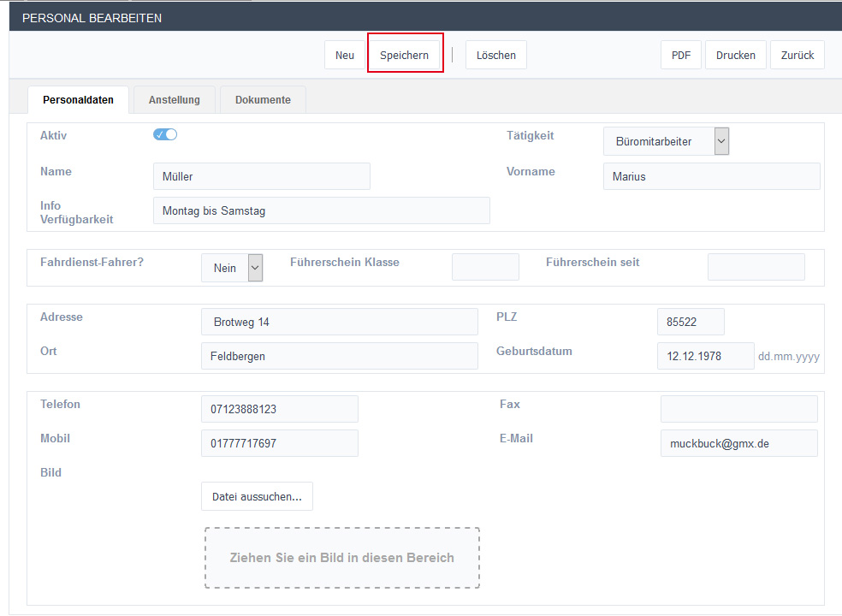Click the Info Verfügbarkeit field
The image size is (842, 616).
coord(321,210)
